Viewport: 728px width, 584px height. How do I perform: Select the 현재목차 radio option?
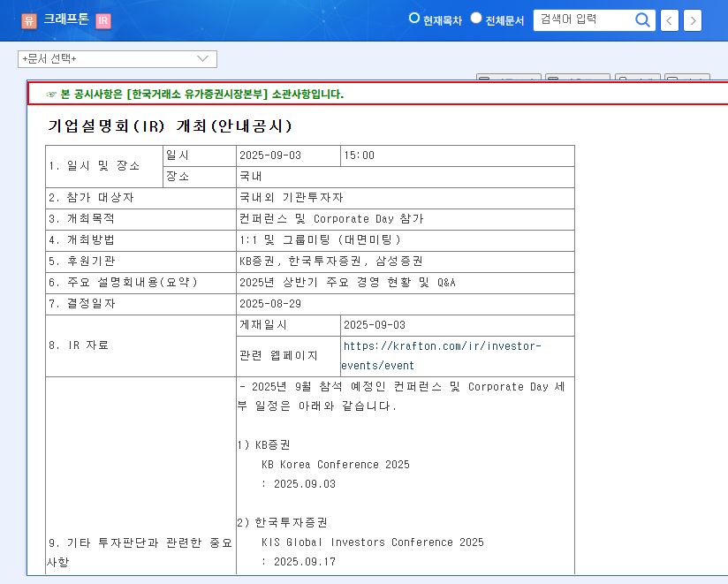coord(413,18)
